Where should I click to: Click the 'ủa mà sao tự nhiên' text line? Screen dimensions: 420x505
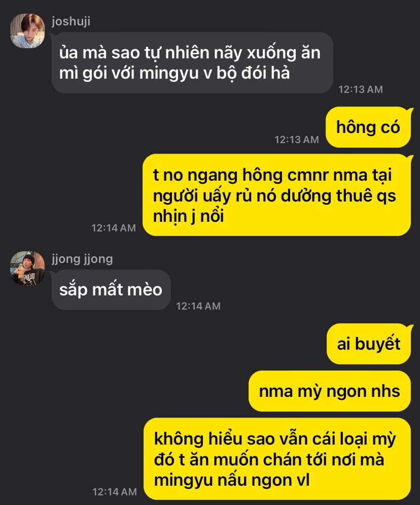(x=134, y=52)
